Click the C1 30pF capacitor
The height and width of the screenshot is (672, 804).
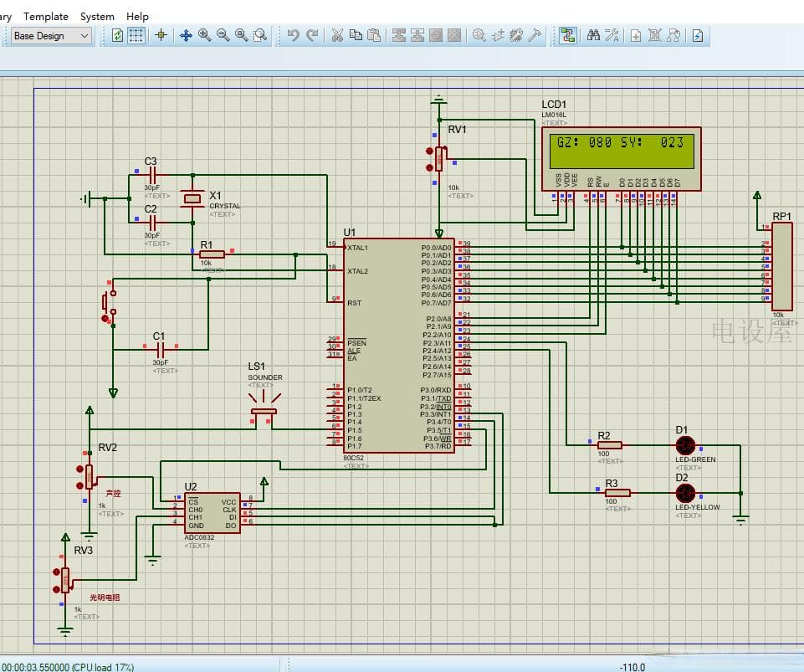pyautogui.click(x=161, y=350)
